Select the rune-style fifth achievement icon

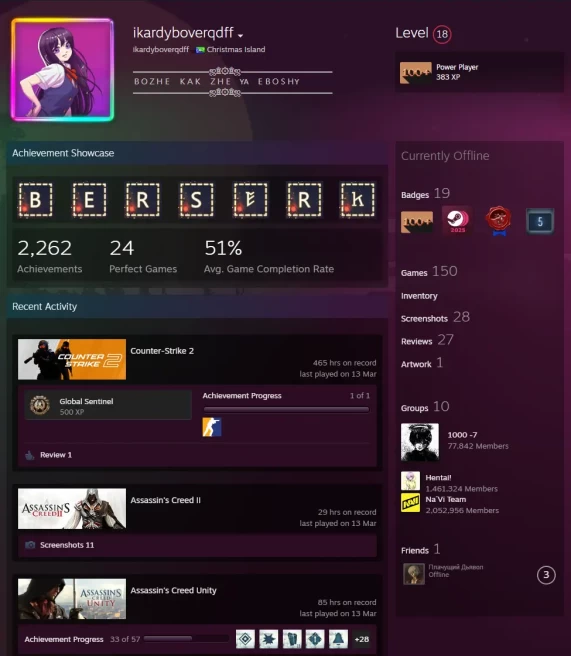click(x=250, y=200)
